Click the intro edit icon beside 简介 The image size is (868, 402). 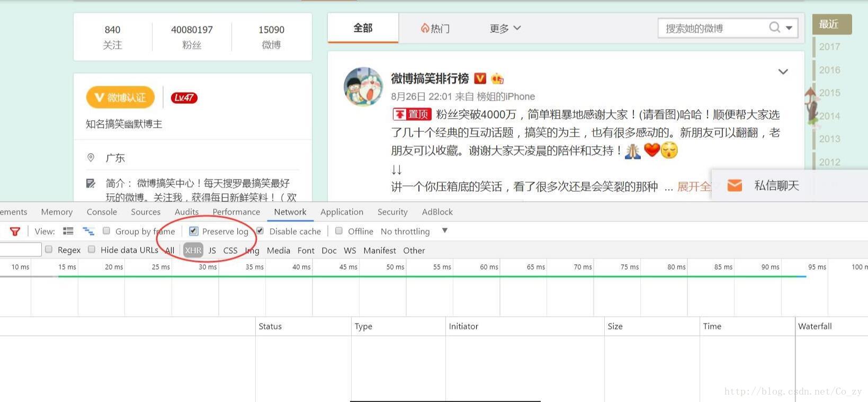[91, 183]
